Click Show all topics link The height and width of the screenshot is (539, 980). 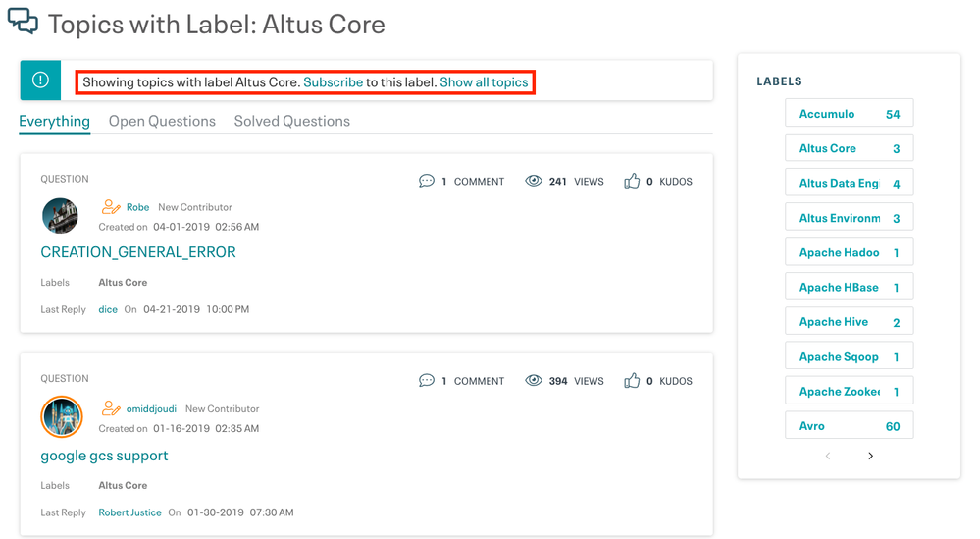[x=484, y=82]
